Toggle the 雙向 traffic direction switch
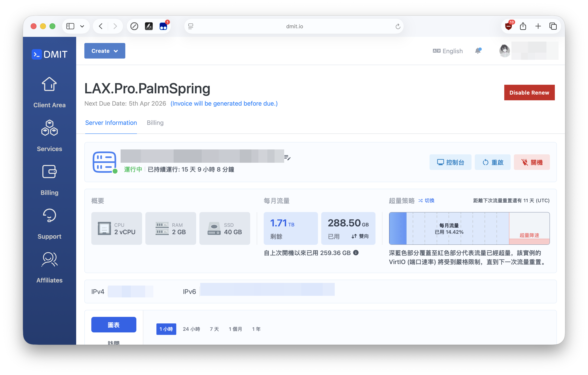 (x=360, y=236)
